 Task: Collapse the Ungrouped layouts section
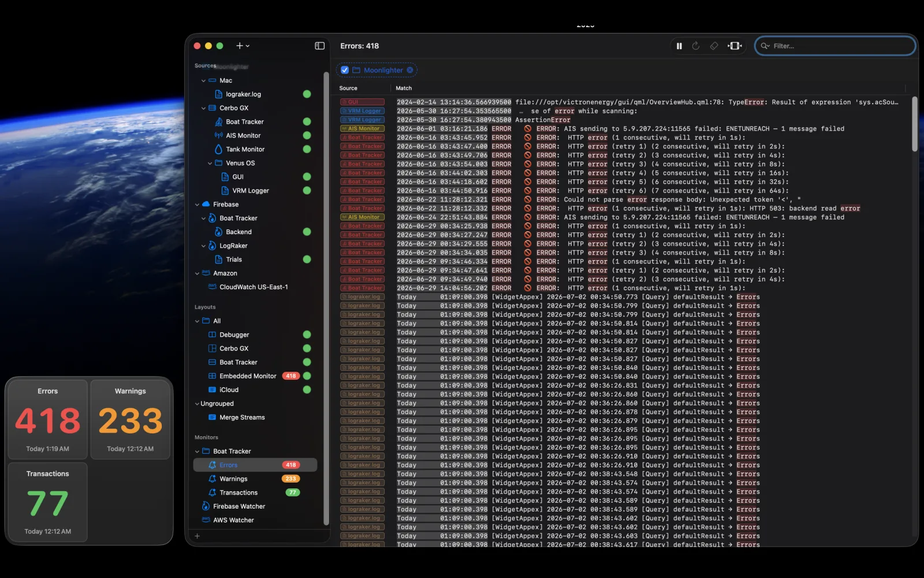coord(197,404)
